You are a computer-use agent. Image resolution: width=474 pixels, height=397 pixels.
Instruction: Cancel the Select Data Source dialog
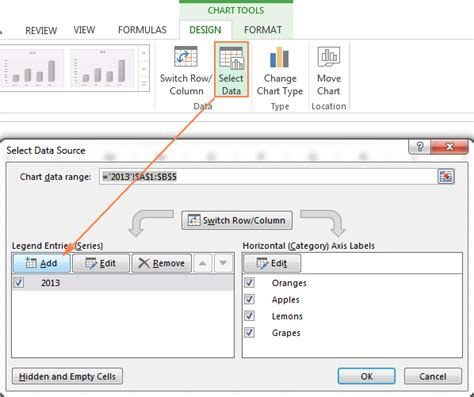(433, 376)
